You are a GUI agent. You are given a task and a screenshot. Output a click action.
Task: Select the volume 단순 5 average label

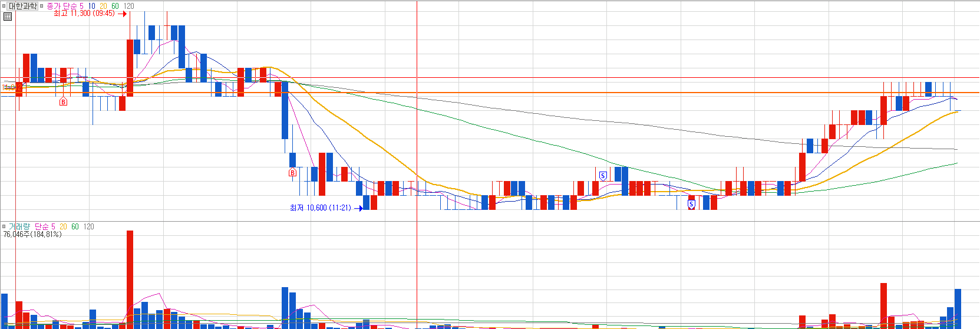point(45,226)
